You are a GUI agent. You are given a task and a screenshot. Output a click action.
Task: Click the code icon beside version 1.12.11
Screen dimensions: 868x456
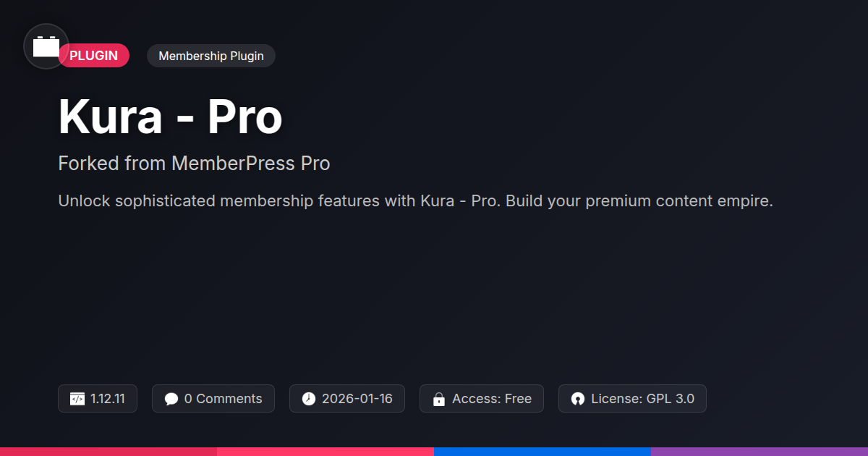click(x=77, y=399)
